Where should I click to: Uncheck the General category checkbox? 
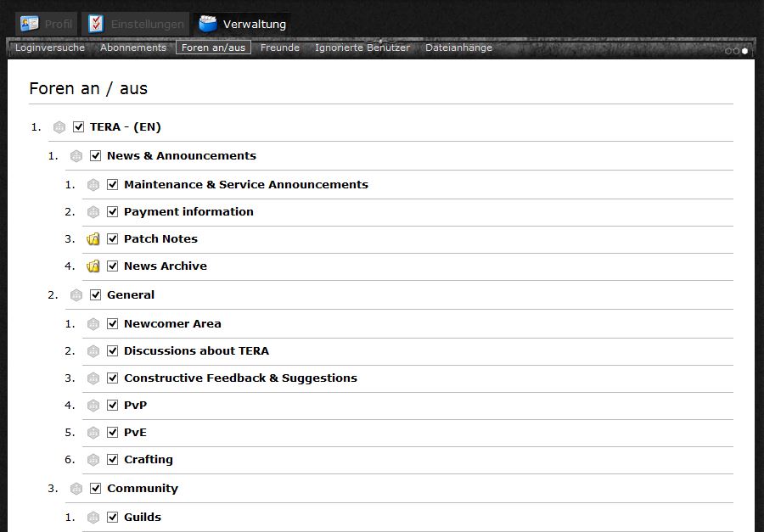pyautogui.click(x=96, y=295)
